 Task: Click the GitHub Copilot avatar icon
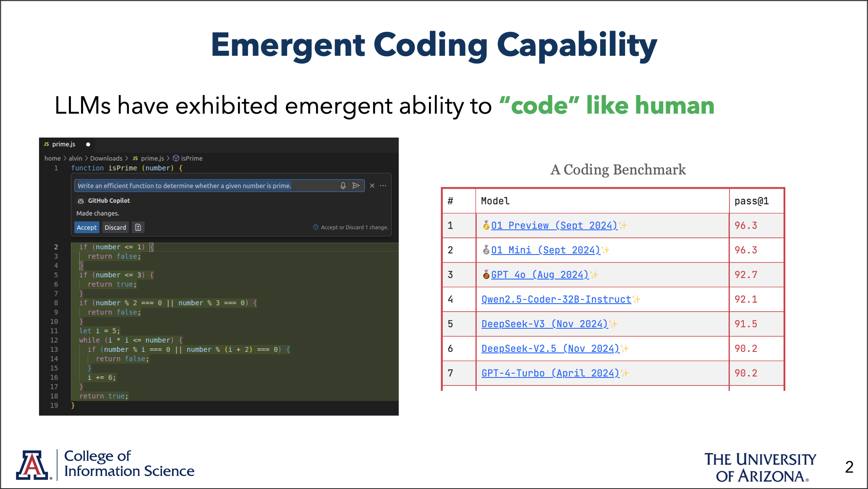click(x=81, y=201)
